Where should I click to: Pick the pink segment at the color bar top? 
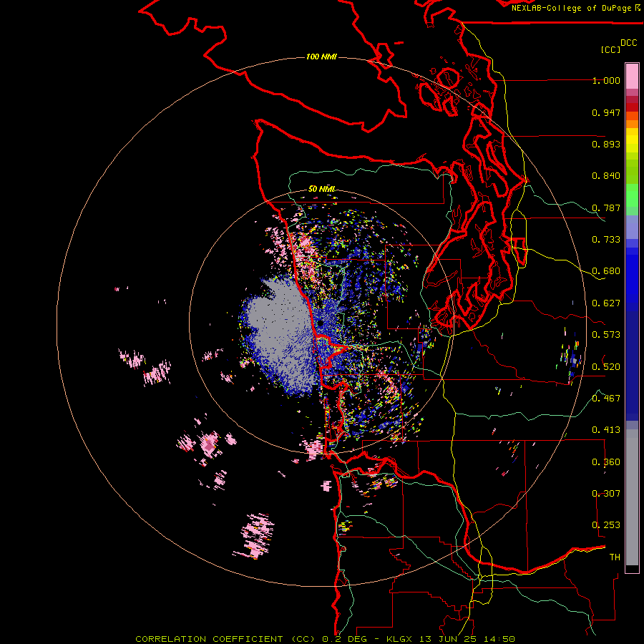point(632,76)
